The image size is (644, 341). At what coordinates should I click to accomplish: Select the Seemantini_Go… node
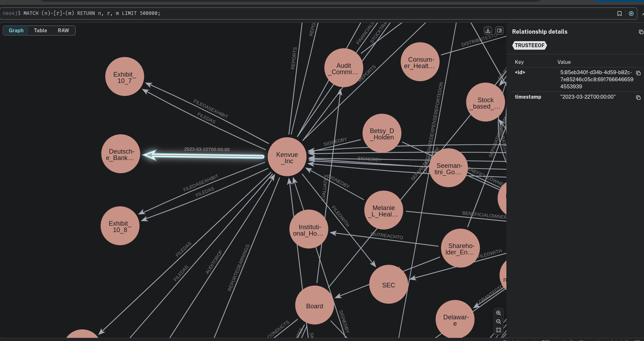(449, 168)
